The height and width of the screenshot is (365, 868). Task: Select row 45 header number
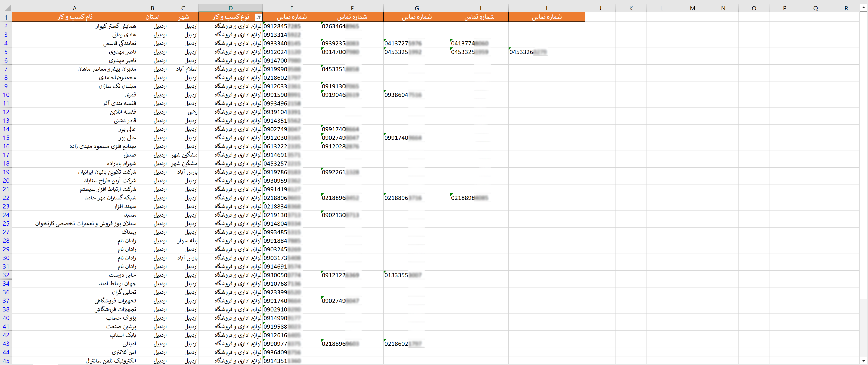(x=6, y=361)
